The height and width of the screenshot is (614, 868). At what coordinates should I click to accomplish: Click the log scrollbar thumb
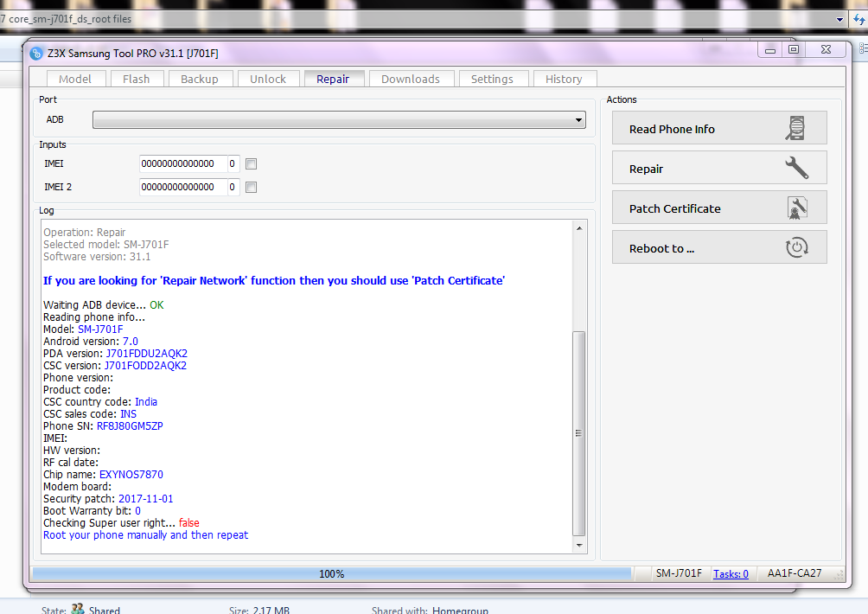tap(578, 433)
